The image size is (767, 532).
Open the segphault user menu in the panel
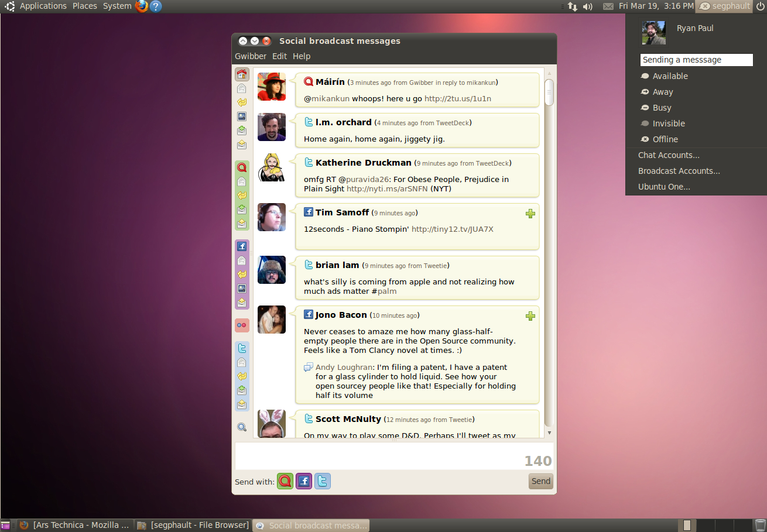(x=724, y=6)
